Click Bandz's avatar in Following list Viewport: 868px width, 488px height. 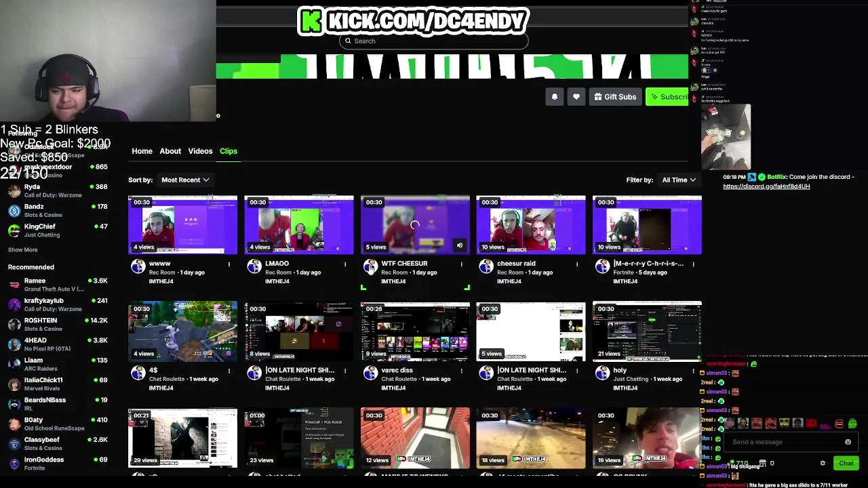click(x=14, y=211)
